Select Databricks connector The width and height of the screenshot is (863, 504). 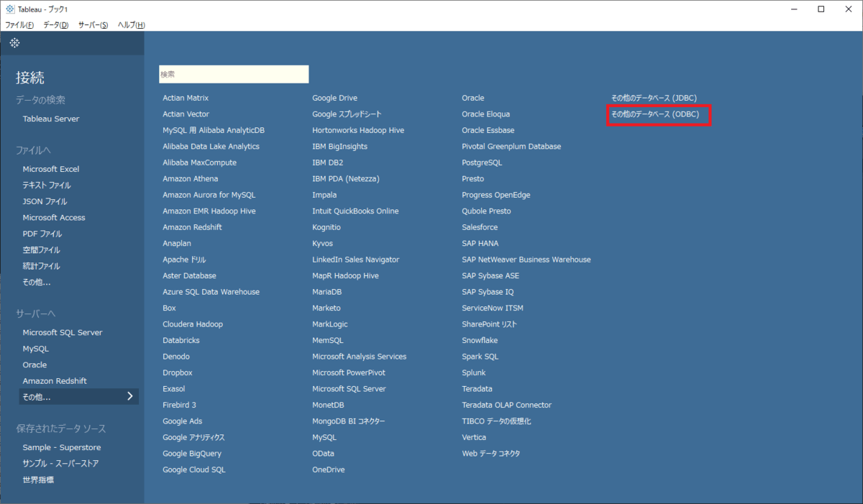point(181,340)
